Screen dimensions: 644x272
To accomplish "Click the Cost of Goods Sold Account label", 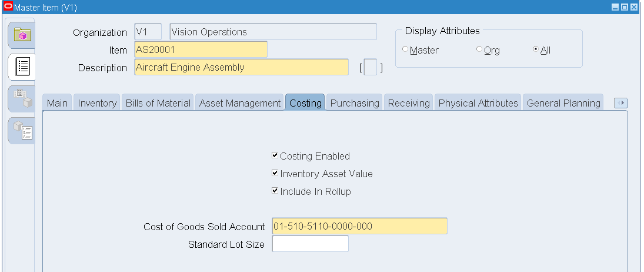I will tap(204, 227).
